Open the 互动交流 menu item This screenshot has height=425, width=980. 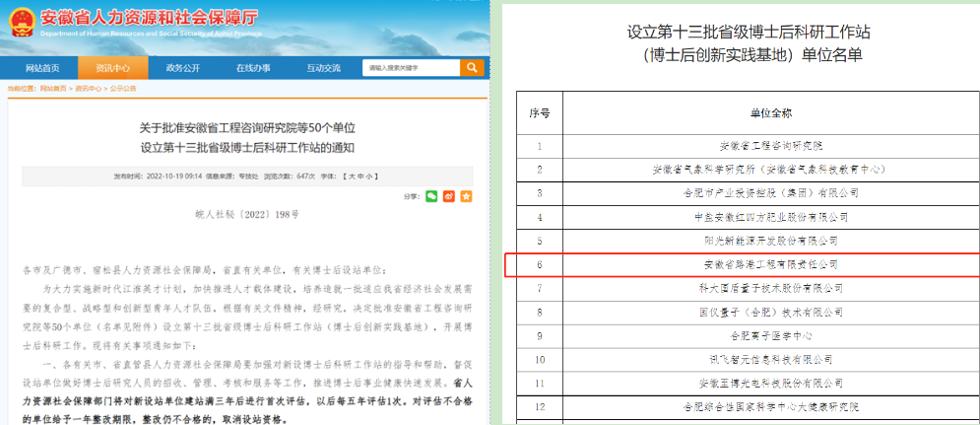point(323,68)
